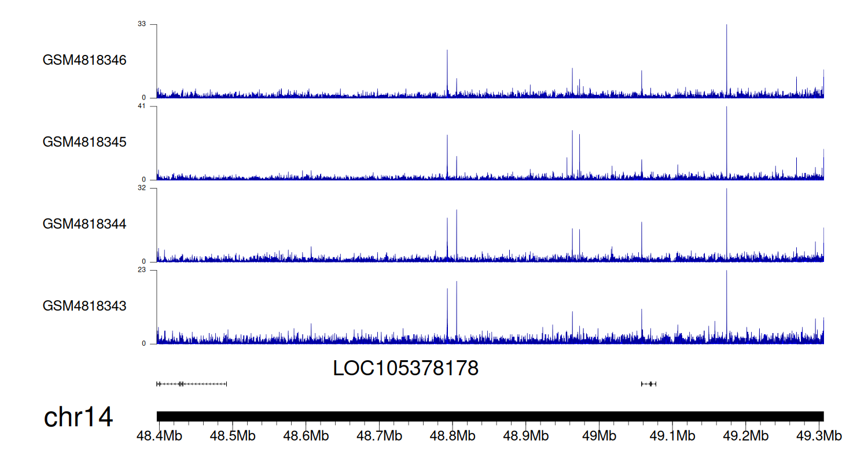Click y-axis maximum value 33

tap(142, 24)
